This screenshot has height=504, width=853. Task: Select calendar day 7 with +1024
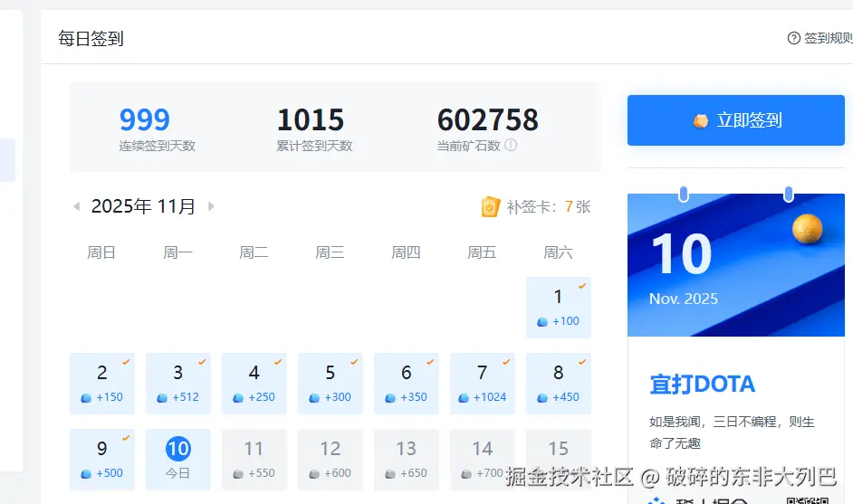click(x=483, y=384)
